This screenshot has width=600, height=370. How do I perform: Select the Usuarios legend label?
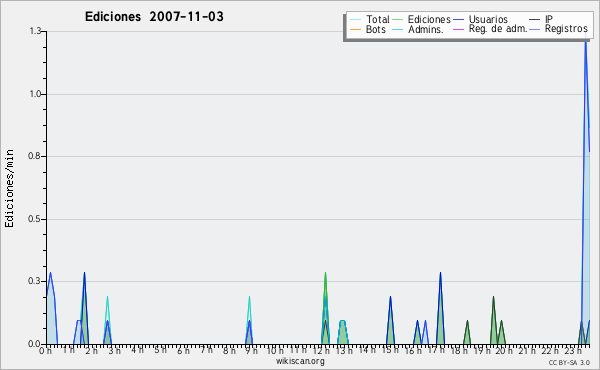(x=488, y=19)
